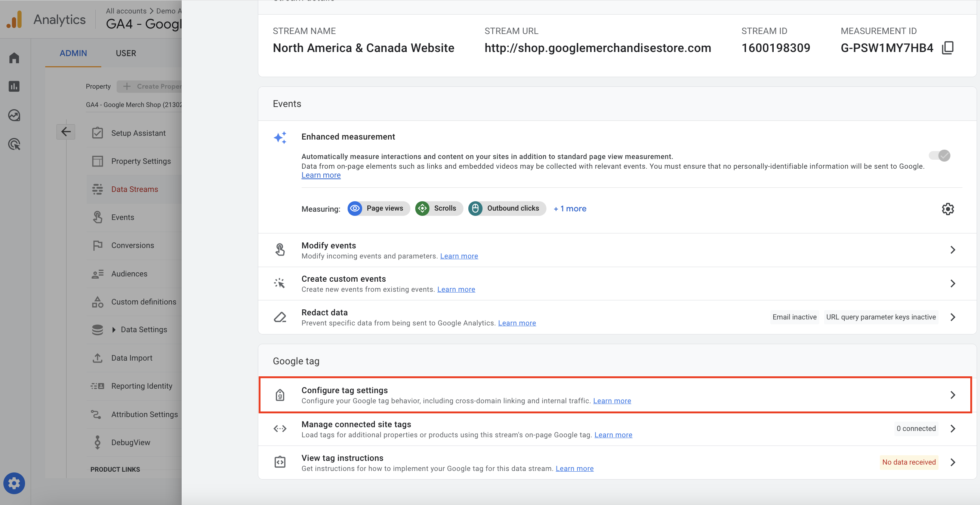
Task: Click the View tag instructions code icon
Action: (x=280, y=462)
